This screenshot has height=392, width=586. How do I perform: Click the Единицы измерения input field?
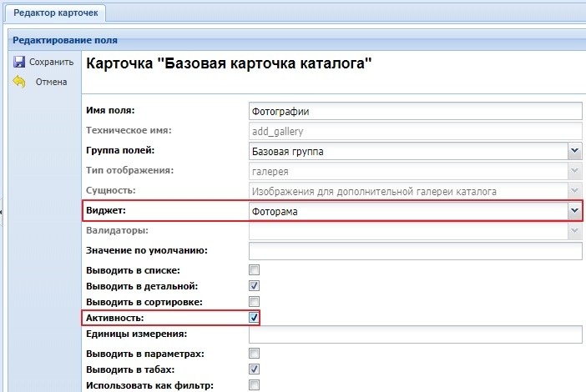415,334
